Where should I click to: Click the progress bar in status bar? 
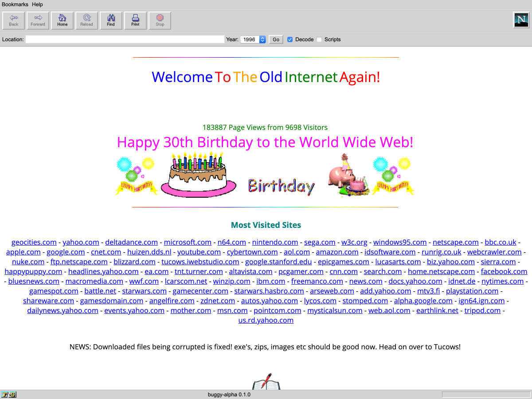pyautogui.click(x=485, y=395)
